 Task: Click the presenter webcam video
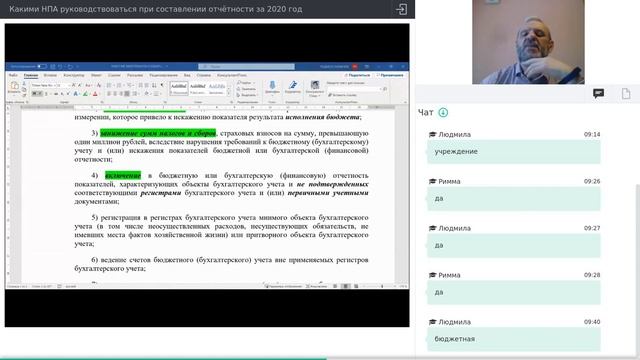(x=528, y=42)
